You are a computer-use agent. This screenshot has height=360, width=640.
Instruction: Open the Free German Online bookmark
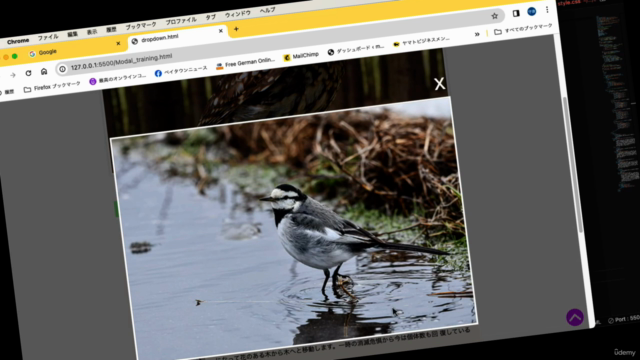click(245, 63)
